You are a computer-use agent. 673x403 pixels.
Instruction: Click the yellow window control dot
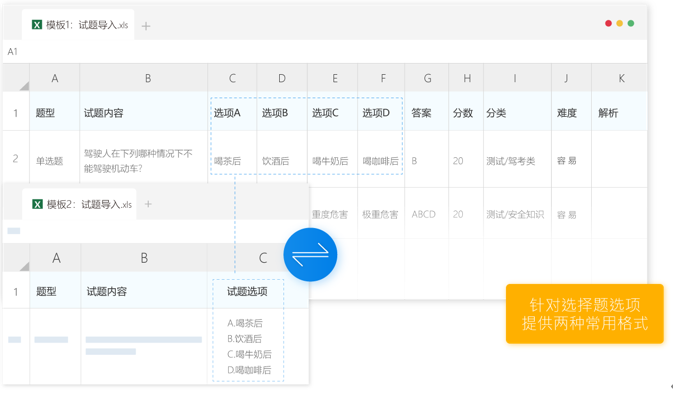[620, 23]
